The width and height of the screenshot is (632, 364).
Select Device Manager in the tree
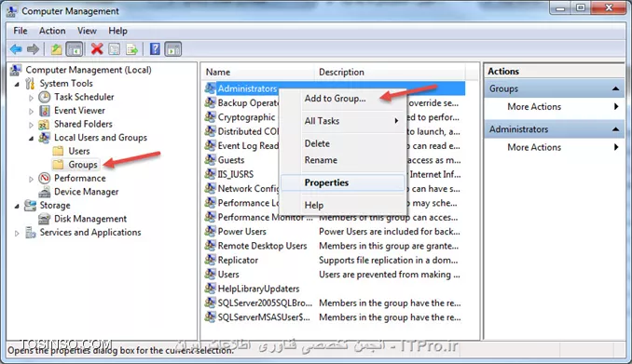click(87, 192)
